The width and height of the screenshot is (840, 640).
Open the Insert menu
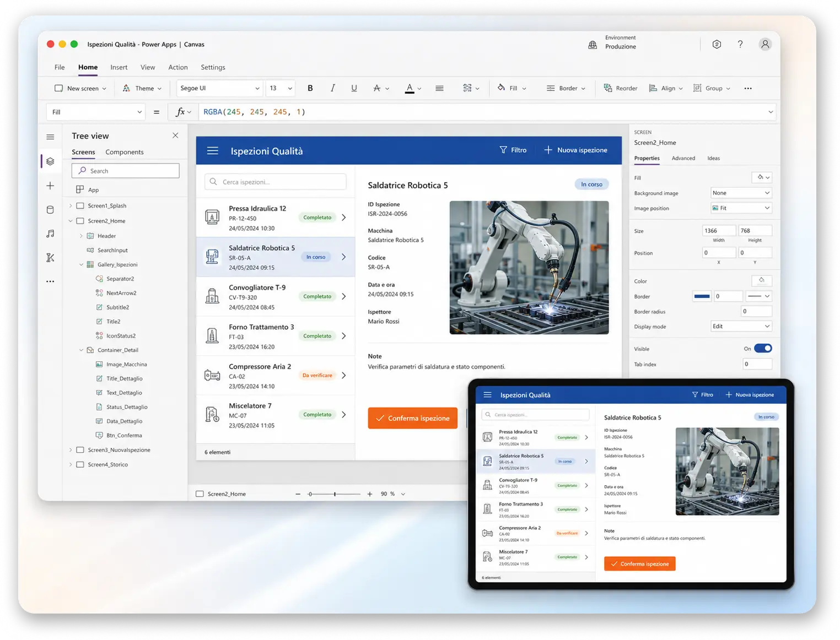pyautogui.click(x=119, y=67)
